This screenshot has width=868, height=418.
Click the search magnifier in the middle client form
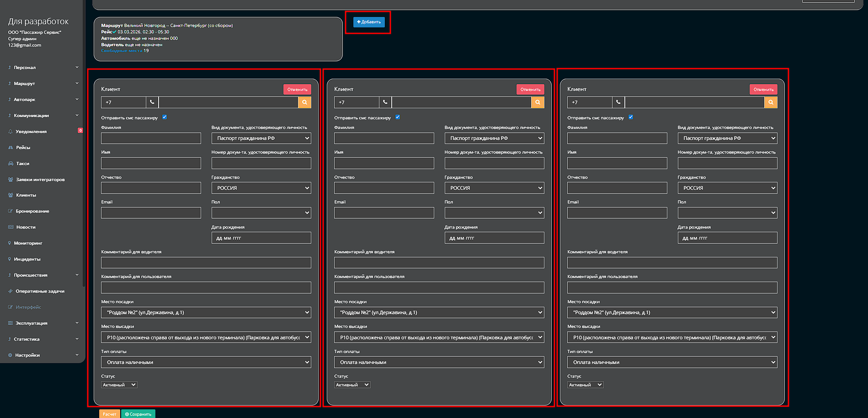coord(538,102)
